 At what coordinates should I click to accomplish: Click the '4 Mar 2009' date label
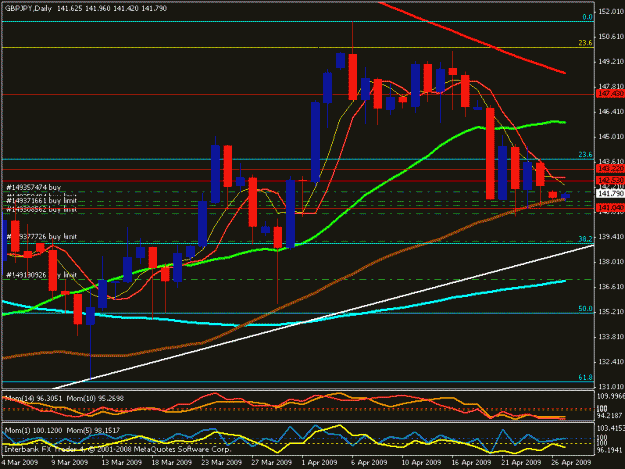coord(20,462)
